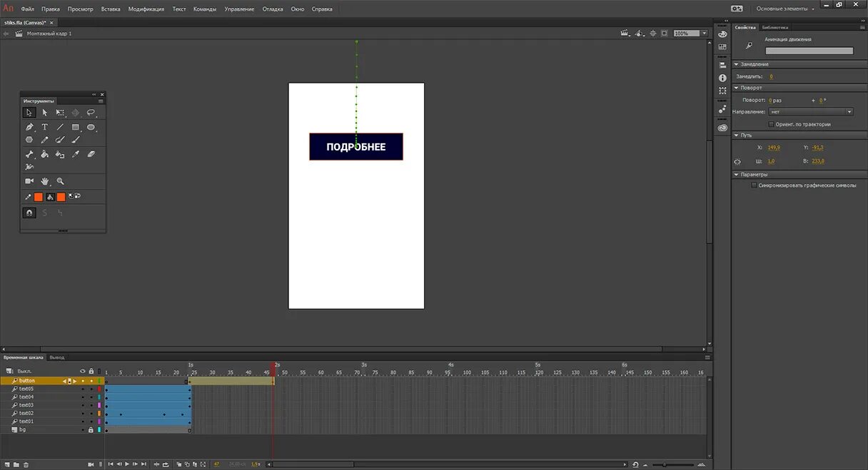Select the Line tool
The height and width of the screenshot is (470, 868).
tap(60, 127)
